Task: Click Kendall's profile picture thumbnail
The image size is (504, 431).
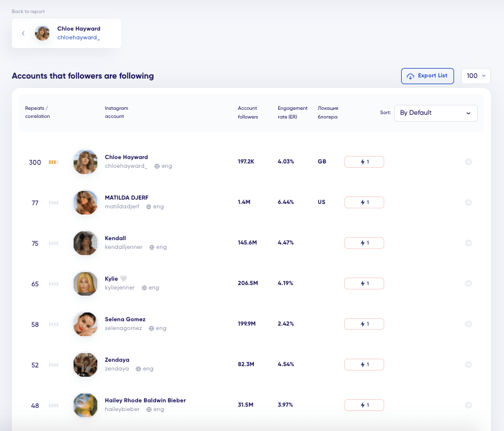Action: pos(85,243)
